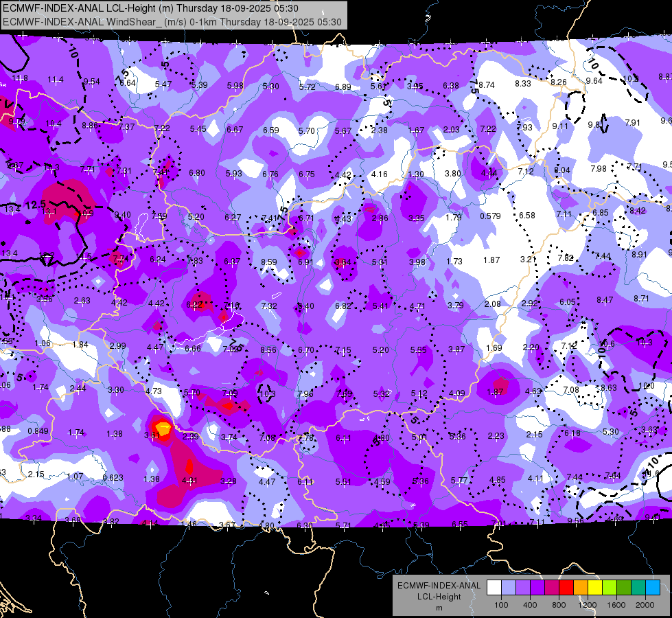This screenshot has height=618, width=672.
Task: Click the grid value 1.69
Action: pyautogui.click(x=494, y=347)
